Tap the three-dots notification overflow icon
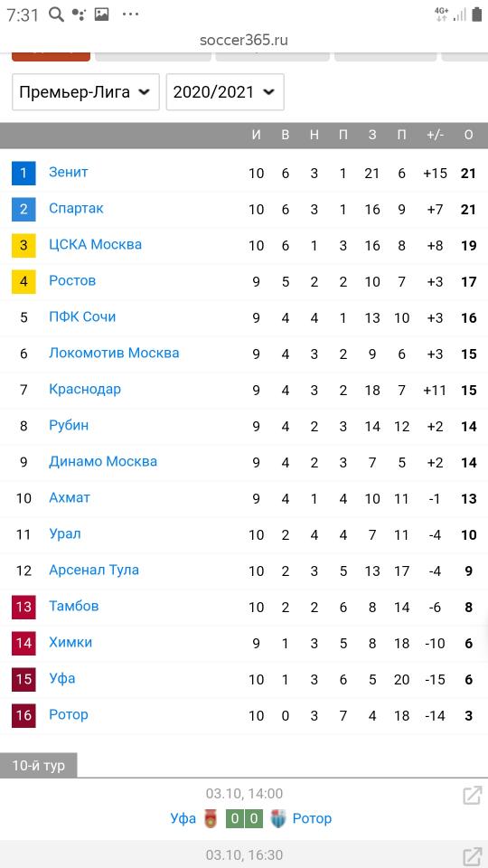The width and height of the screenshot is (488, 868). coord(130,14)
